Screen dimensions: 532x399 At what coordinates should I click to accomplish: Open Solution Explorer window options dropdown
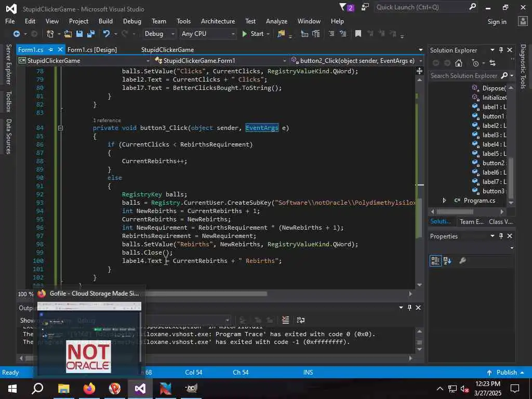click(493, 50)
